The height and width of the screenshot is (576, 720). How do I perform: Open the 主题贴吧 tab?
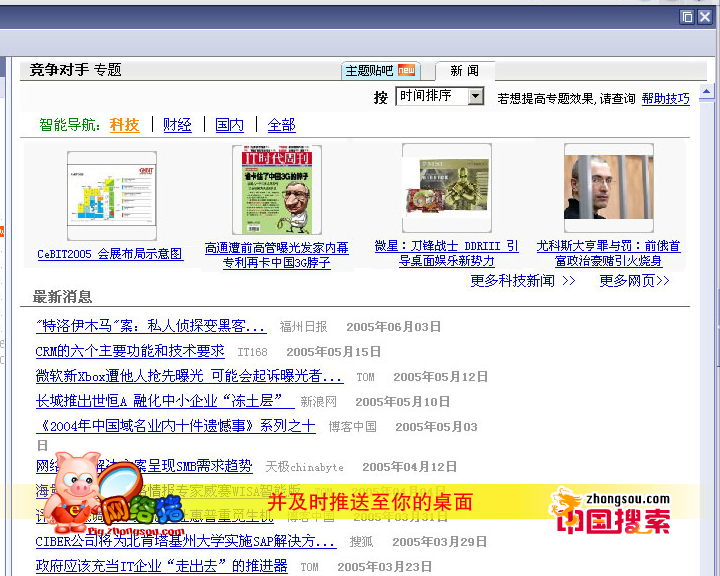tap(381, 71)
